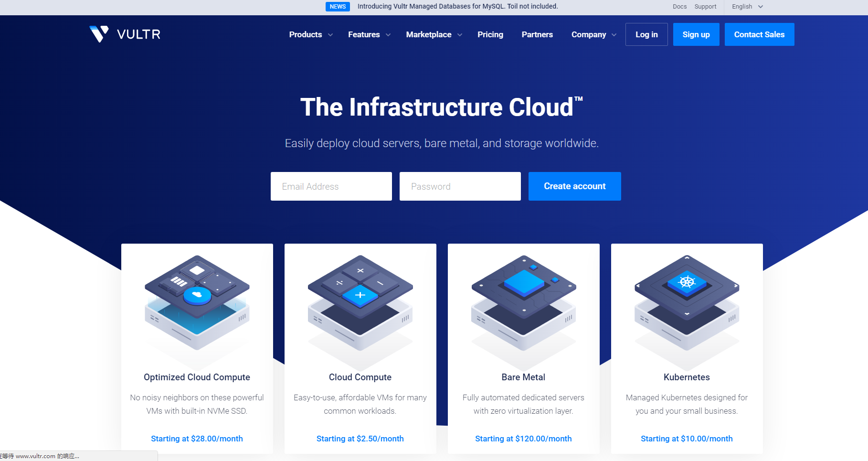Image resolution: width=868 pixels, height=461 pixels.
Task: Open the Managed Databases for MySQL announcement
Action: click(457, 6)
